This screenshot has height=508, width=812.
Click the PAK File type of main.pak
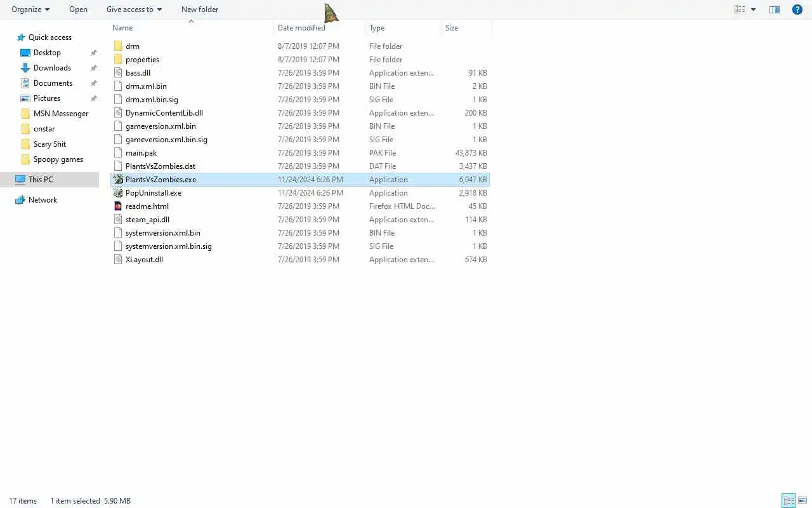click(x=383, y=153)
